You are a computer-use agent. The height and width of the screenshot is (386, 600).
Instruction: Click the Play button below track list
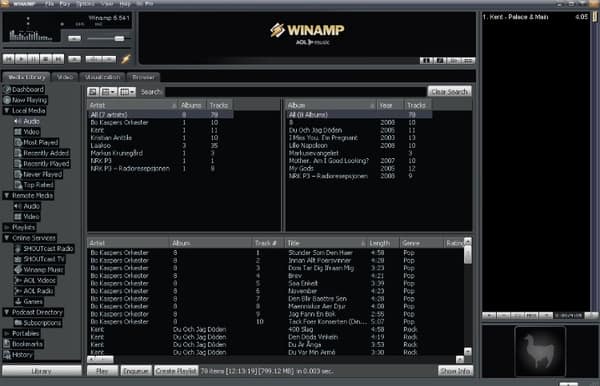pos(102,371)
